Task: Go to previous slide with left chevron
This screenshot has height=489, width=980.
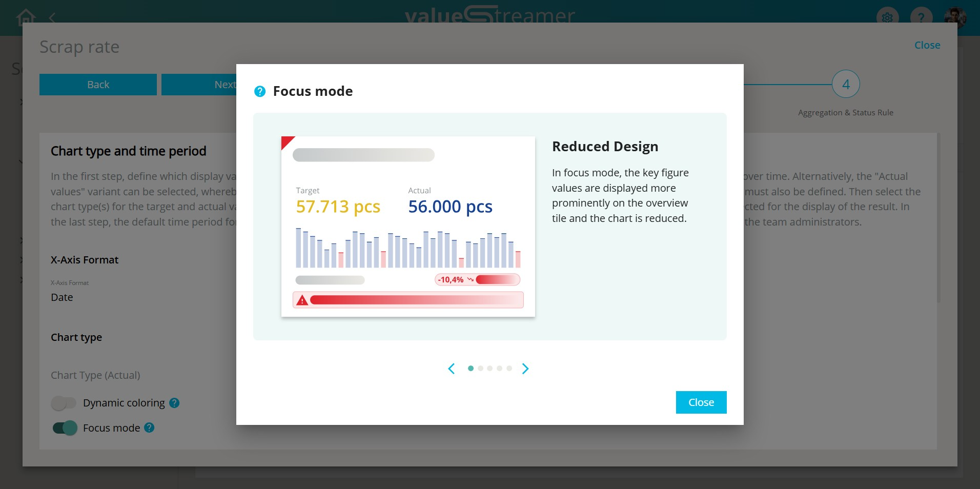Action: [x=452, y=369]
